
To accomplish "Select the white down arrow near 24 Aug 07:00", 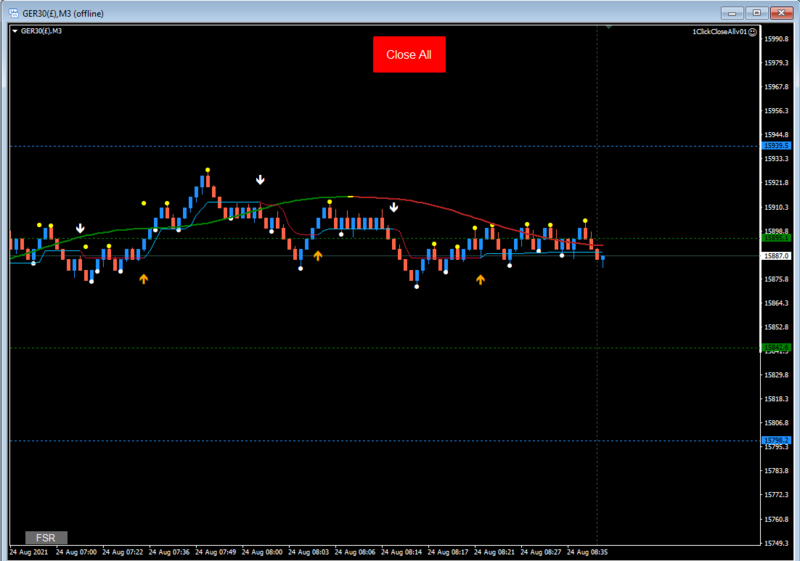I will [80, 228].
